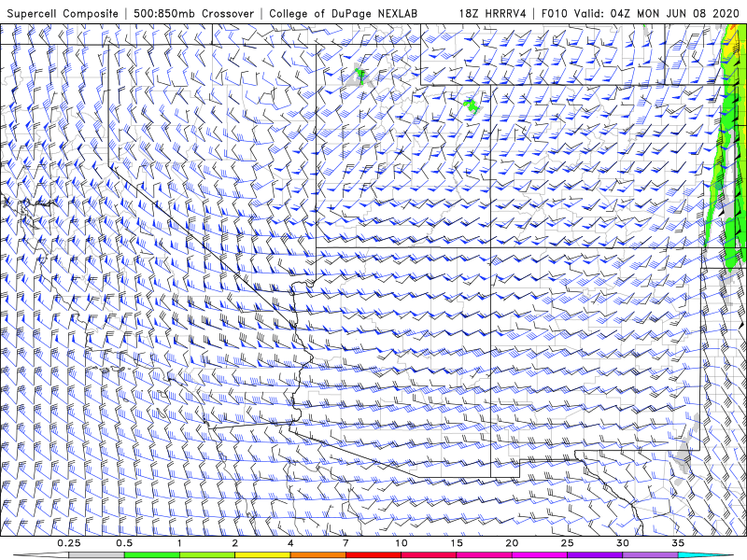Click the 'College of DuPage NEXLAB' label

(x=343, y=14)
